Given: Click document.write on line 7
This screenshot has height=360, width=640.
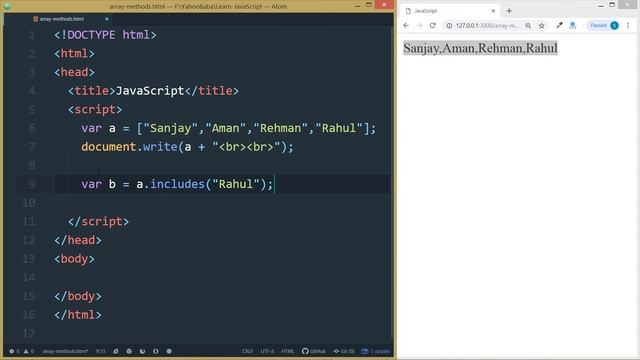Looking at the screenshot, I should [129, 147].
